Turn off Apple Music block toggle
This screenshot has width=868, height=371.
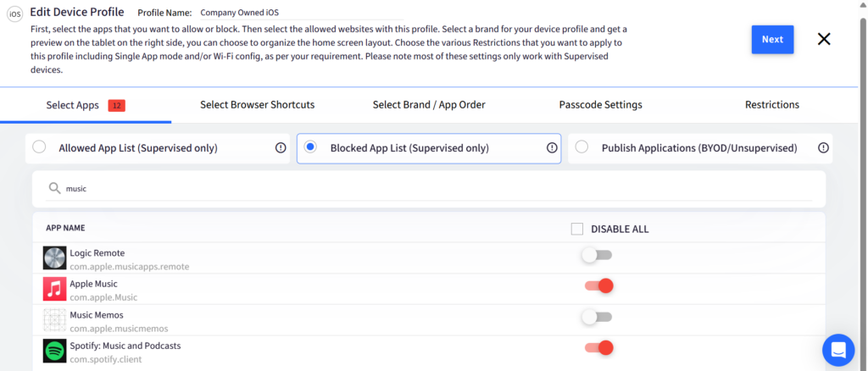coord(599,285)
